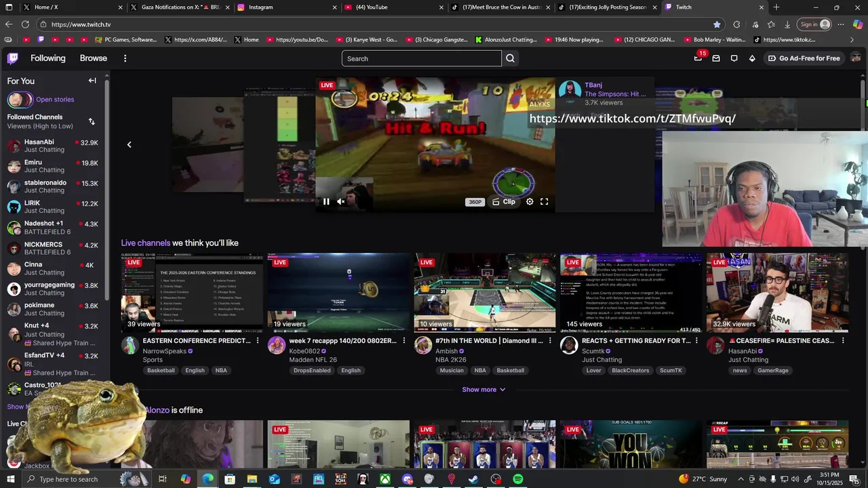This screenshot has height=488, width=868.
Task: Open the Live channels link
Action: (x=146, y=243)
